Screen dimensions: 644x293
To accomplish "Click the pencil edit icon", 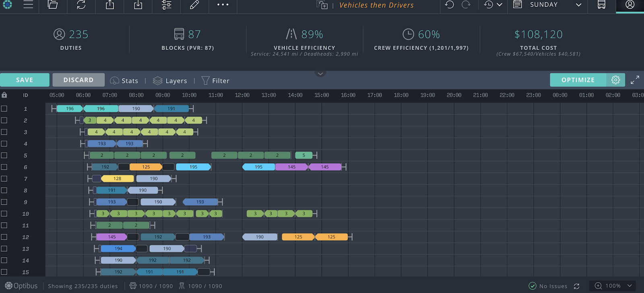I will click(194, 5).
